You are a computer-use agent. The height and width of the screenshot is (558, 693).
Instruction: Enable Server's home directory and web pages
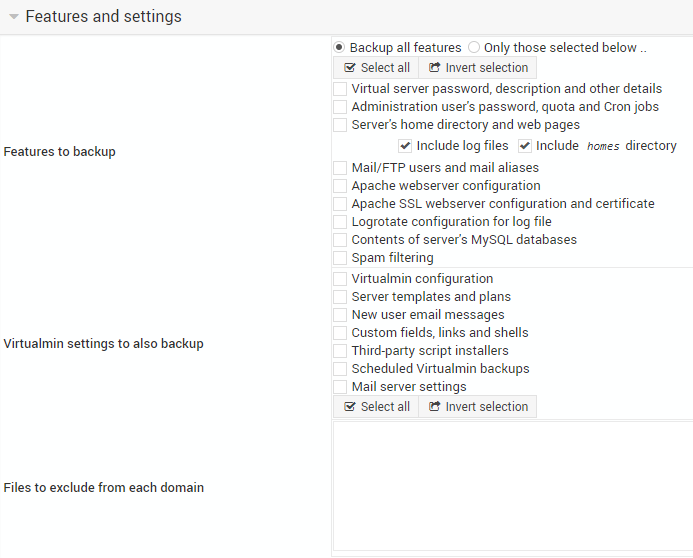point(340,125)
